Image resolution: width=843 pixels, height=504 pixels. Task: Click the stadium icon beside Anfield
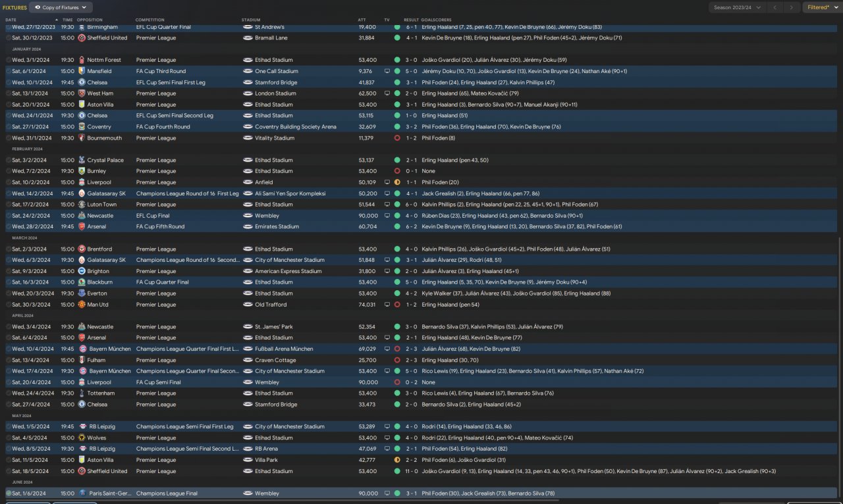(248, 182)
